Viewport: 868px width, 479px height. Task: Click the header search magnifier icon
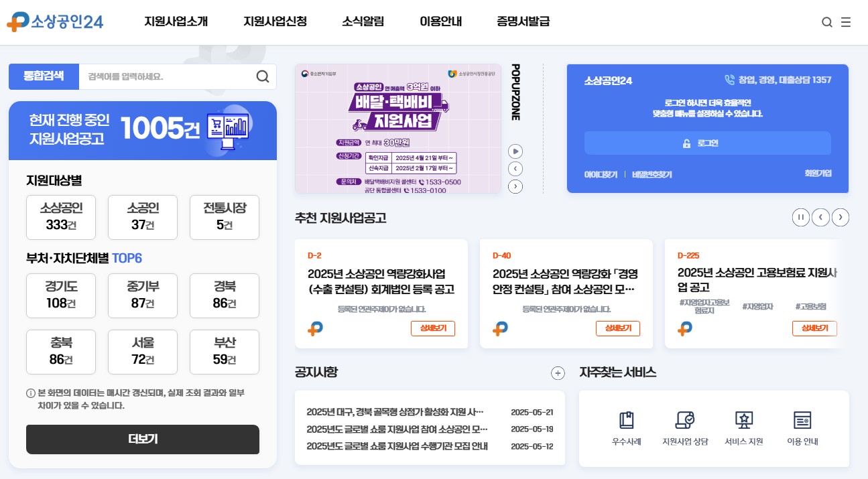tap(827, 22)
